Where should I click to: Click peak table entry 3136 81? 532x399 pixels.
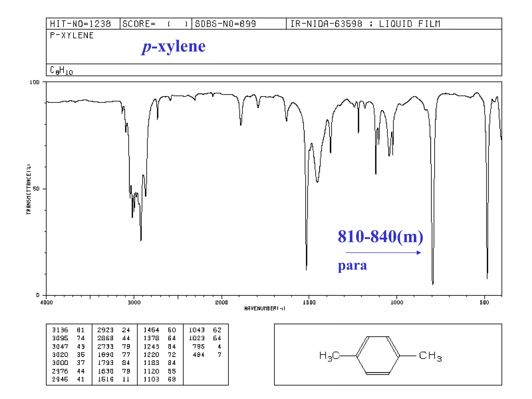[68, 330]
